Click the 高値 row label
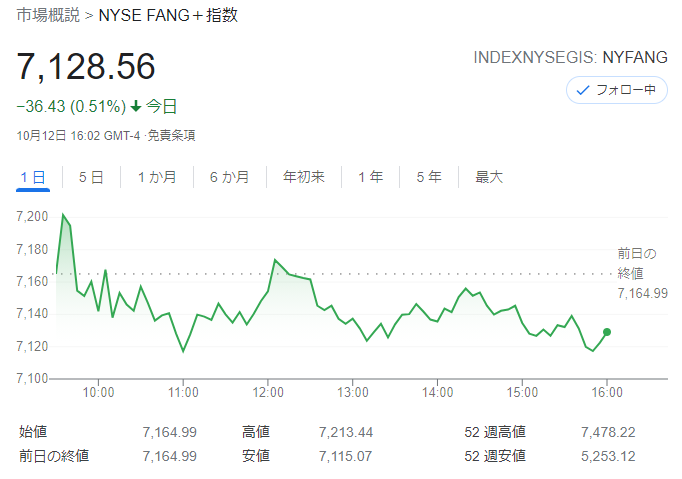The width and height of the screenshot is (682, 479). pos(256,432)
